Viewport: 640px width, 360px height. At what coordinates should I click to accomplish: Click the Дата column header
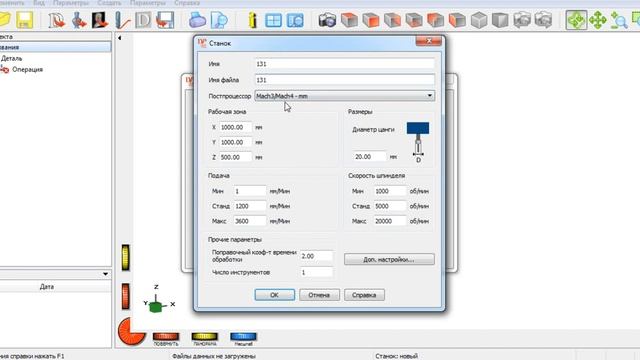[x=47, y=287]
